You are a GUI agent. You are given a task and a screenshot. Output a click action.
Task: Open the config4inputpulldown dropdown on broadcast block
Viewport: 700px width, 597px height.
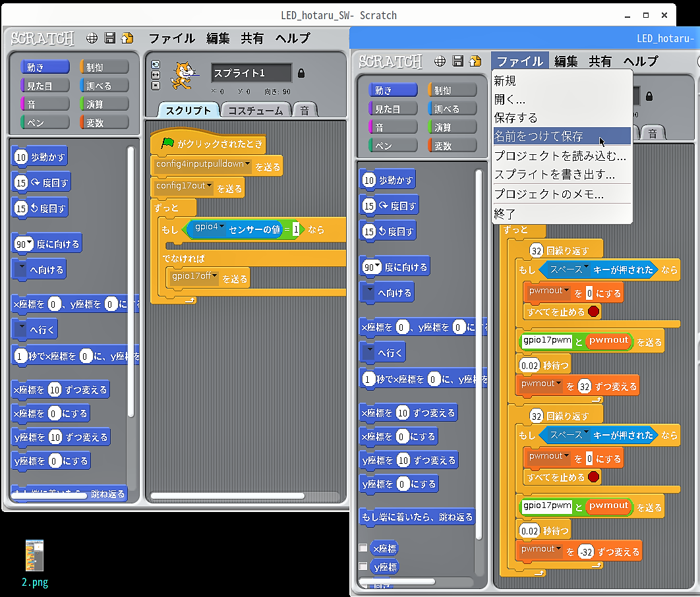[x=247, y=164]
